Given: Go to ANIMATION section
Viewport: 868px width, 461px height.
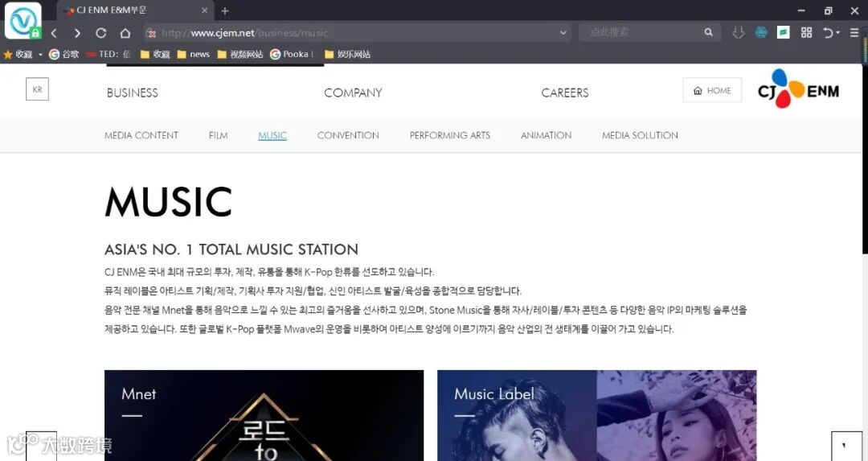Looking at the screenshot, I should [x=546, y=135].
